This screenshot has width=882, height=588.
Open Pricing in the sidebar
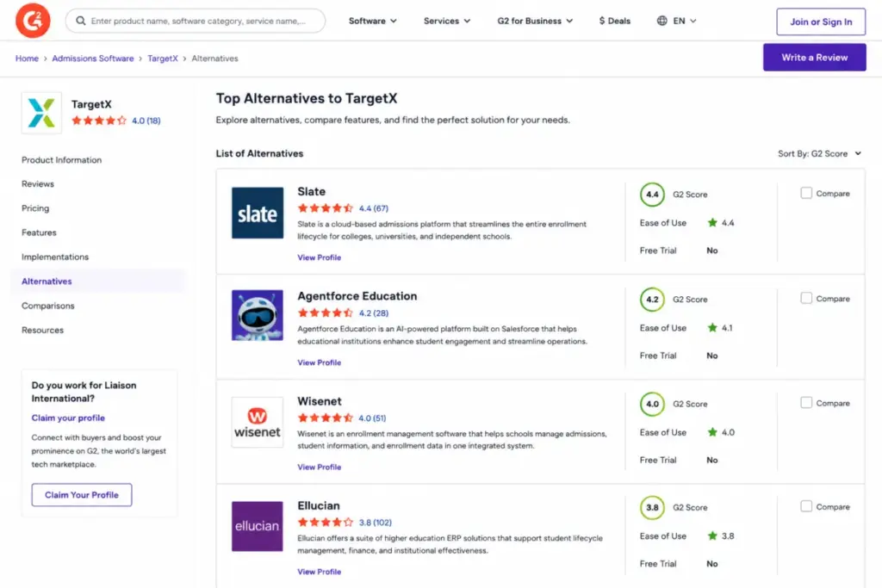35,208
